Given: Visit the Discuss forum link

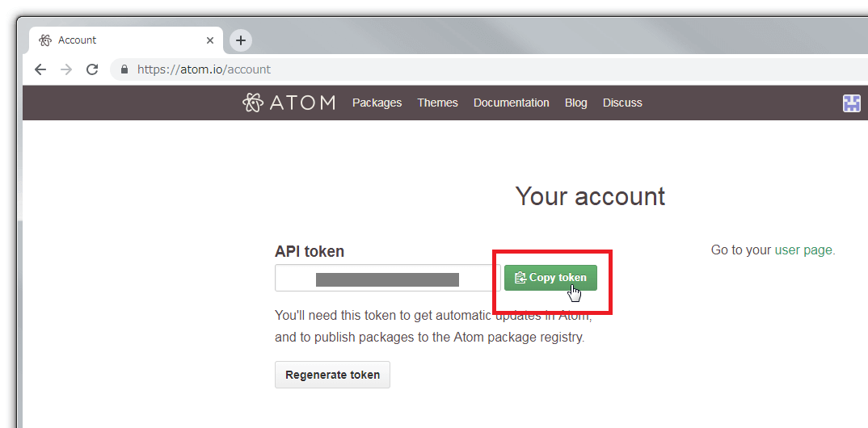Looking at the screenshot, I should click(x=622, y=103).
